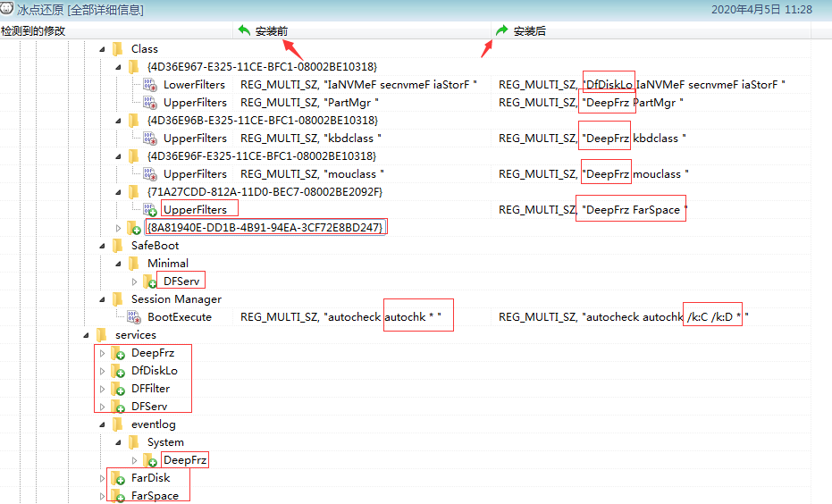This screenshot has width=832, height=504.
Task: Select the Session Manager tree item
Action: pos(176,299)
